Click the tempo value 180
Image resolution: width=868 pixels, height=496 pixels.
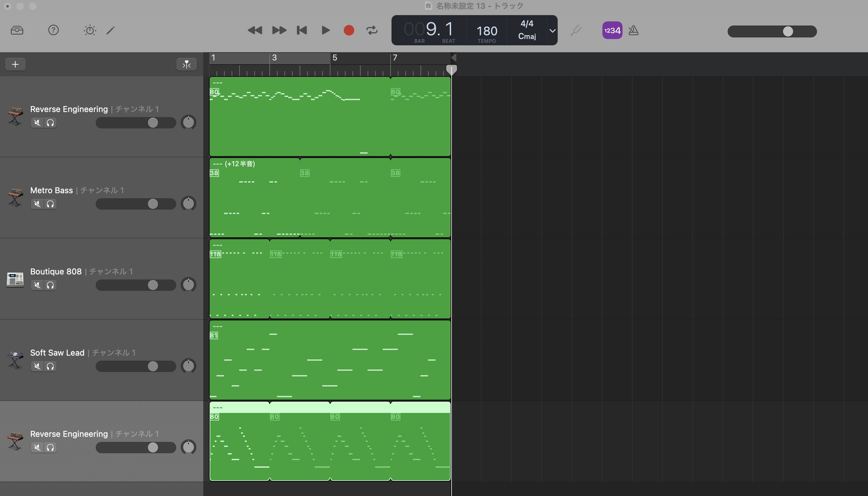point(487,31)
